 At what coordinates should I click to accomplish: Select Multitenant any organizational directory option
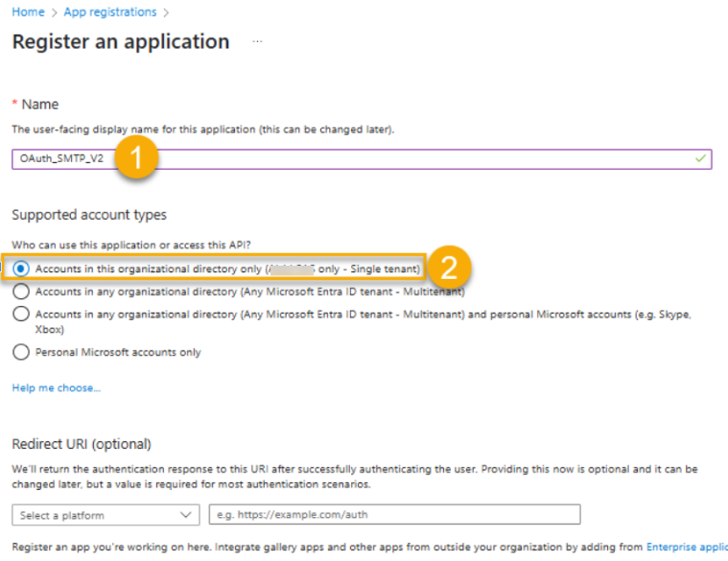pyautogui.click(x=21, y=292)
